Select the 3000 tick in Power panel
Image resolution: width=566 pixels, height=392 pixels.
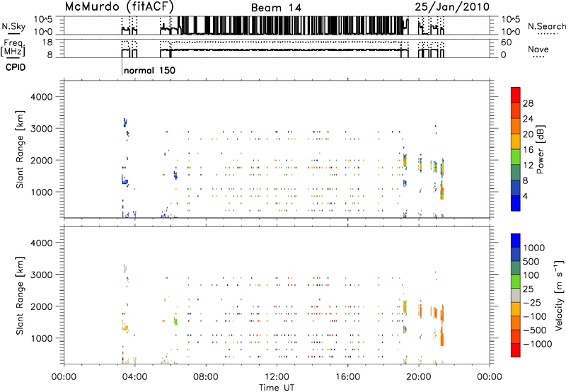pos(41,129)
